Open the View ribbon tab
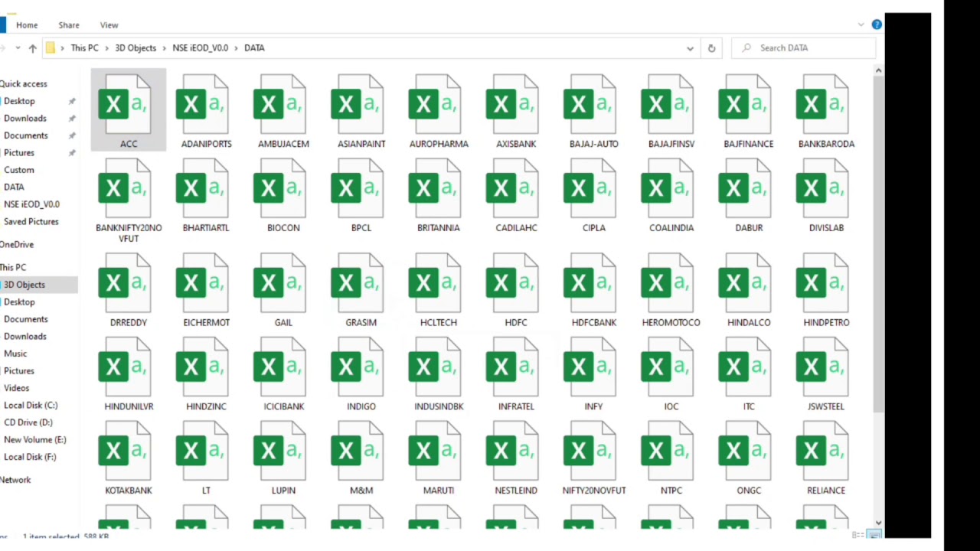The height and width of the screenshot is (551, 980). (x=109, y=25)
